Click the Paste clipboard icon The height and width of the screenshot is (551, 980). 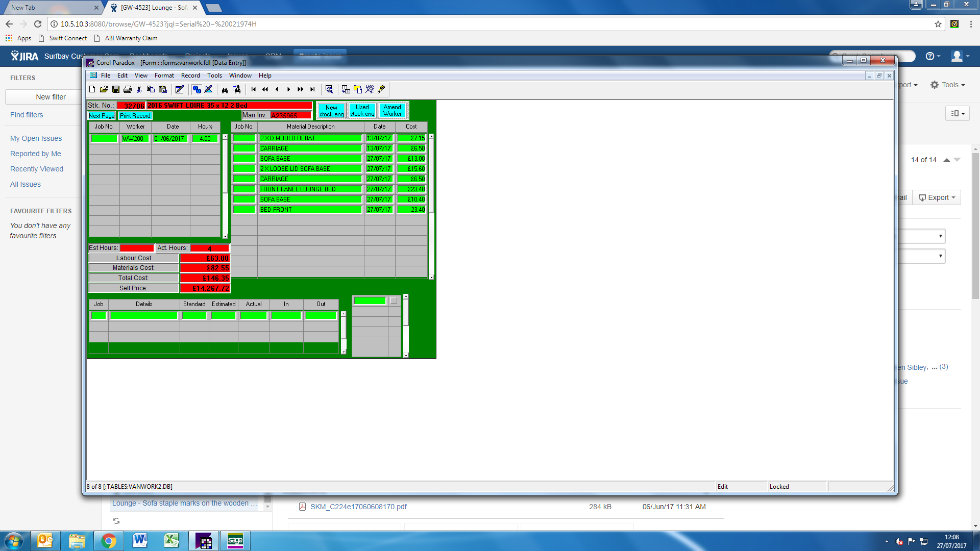[163, 89]
